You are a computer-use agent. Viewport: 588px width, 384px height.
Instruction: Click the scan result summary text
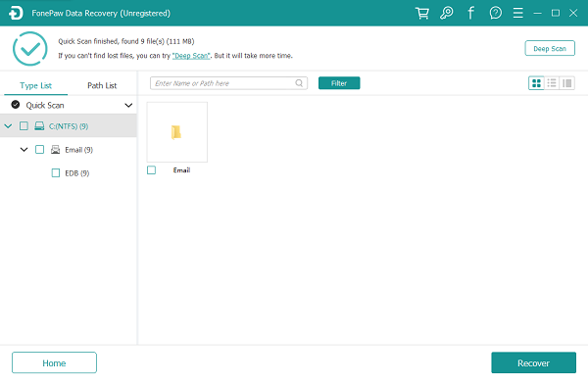(126, 41)
